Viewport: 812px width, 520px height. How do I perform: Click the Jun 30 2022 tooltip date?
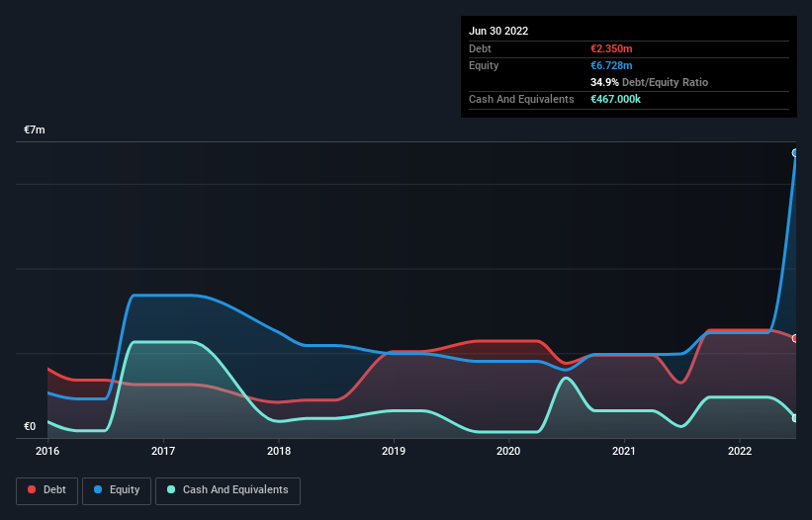[x=498, y=31]
